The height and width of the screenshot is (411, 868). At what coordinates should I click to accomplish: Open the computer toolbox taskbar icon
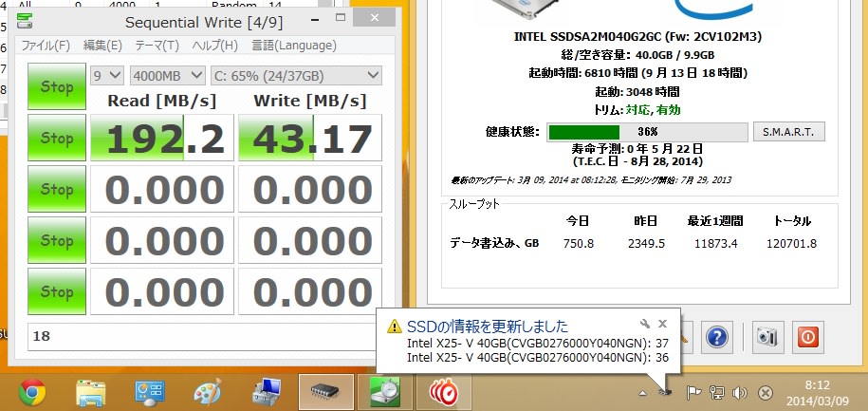[267, 392]
